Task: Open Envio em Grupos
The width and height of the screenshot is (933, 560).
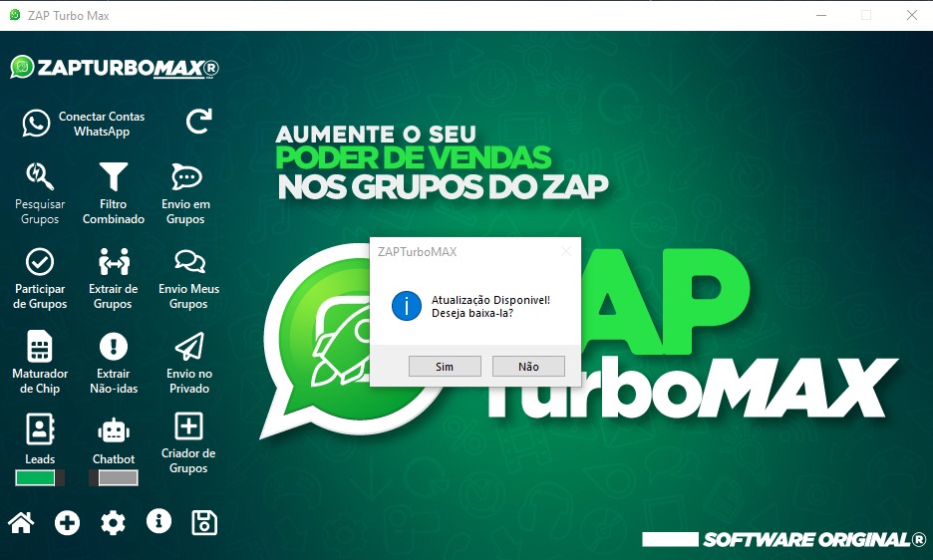Action: click(186, 177)
